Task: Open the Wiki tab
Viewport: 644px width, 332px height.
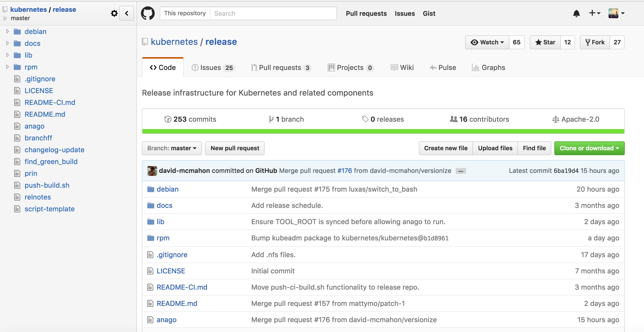Action: point(402,67)
